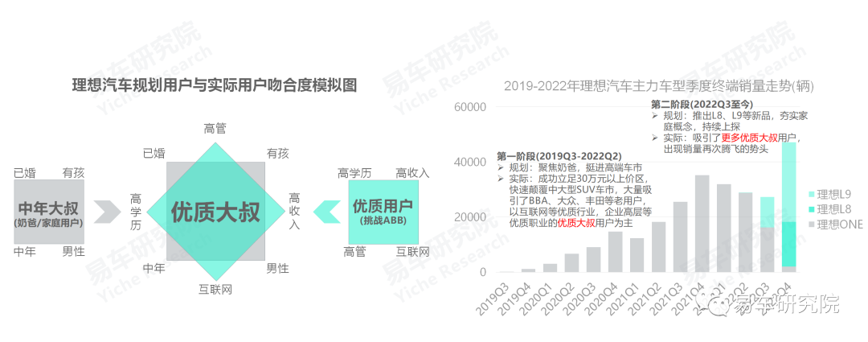This screenshot has height=342, width=868.
Task: Click the 高收入 label above 优质用户 box
Action: coord(412,172)
